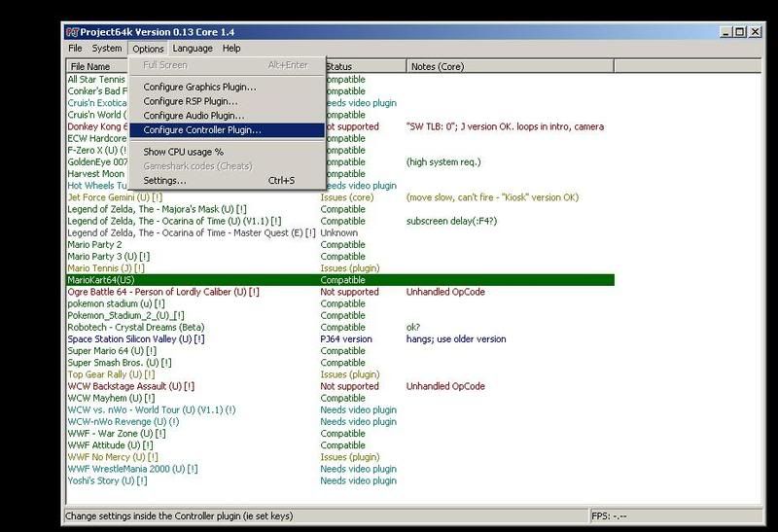
Task: Select WWF No Mercy (U) [!]
Action: [x=113, y=457]
